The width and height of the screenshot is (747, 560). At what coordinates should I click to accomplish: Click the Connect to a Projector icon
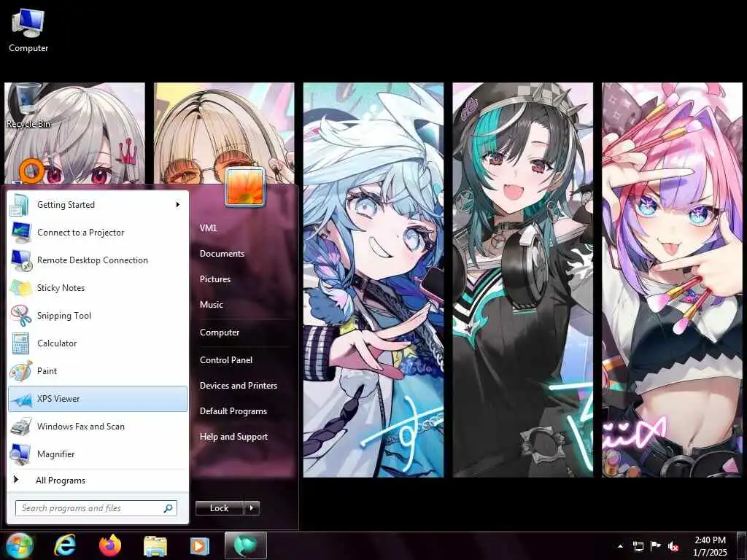click(20, 233)
